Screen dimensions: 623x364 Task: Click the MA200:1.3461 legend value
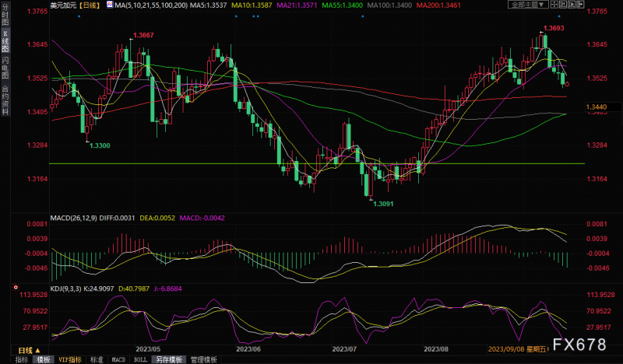click(438, 5)
